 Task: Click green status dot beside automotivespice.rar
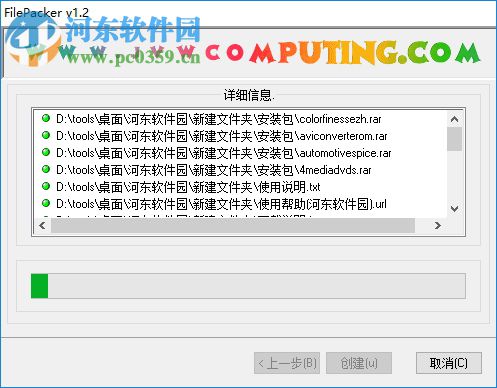tap(46, 152)
